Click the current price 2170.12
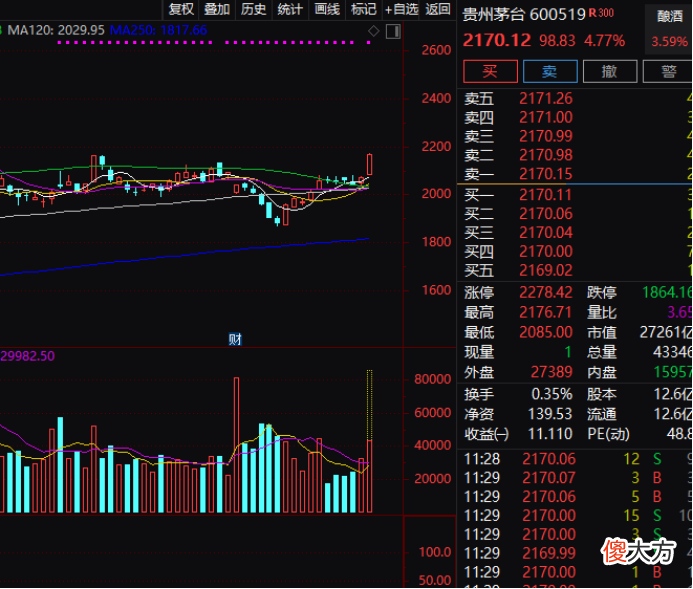Viewport: 693px width, 589px height. coord(497,41)
